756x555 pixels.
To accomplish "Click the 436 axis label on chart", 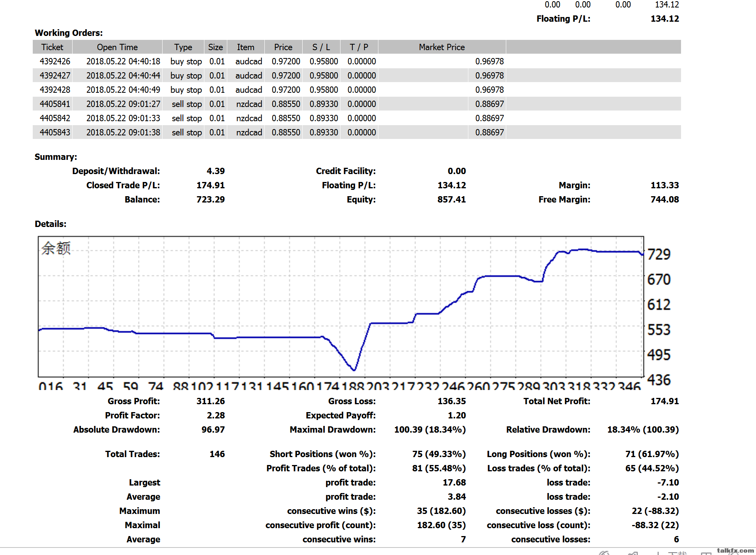I will coord(659,380).
